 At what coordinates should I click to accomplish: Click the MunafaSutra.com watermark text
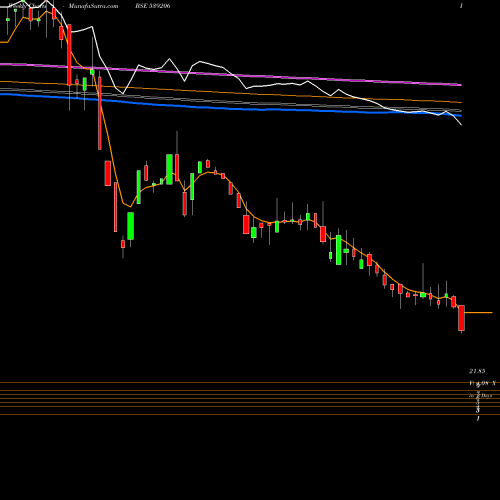pyautogui.click(x=93, y=6)
